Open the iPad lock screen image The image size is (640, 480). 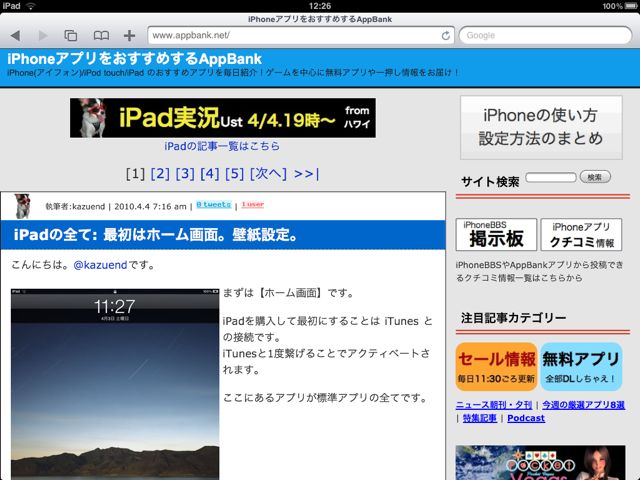point(115,384)
